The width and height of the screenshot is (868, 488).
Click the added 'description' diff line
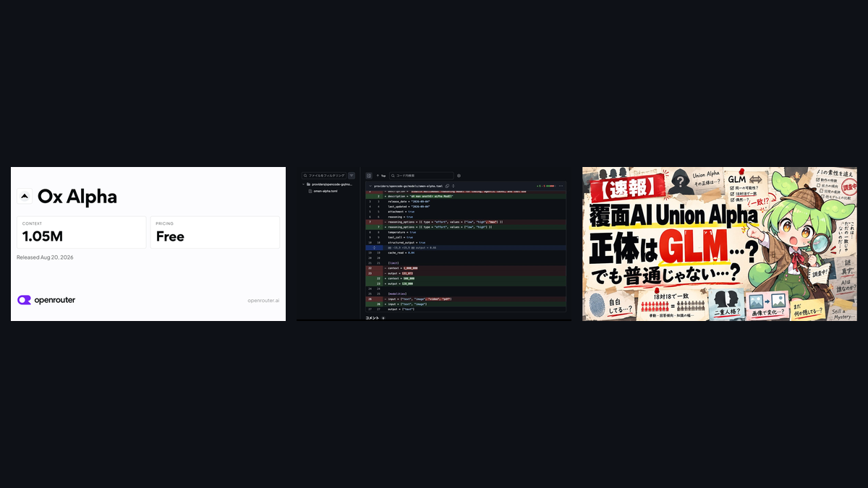coord(465,197)
